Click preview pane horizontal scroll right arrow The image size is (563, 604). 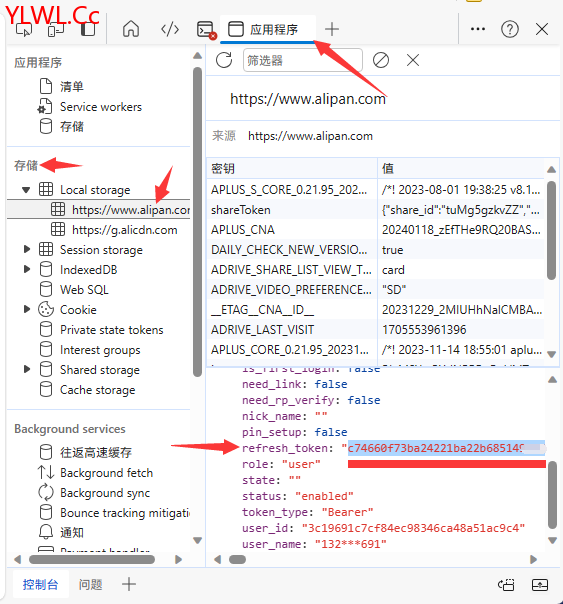pos(533,559)
